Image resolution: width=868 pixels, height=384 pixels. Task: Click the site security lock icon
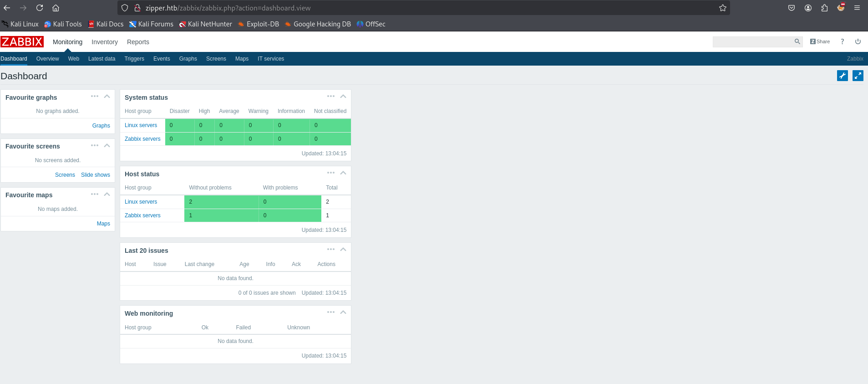[x=137, y=8]
